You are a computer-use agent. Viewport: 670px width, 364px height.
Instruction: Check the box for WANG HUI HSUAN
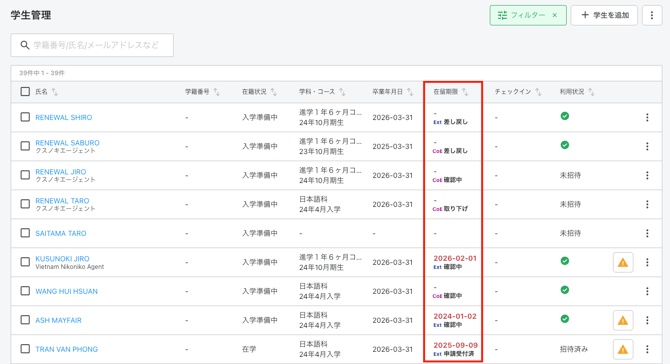coord(25,291)
